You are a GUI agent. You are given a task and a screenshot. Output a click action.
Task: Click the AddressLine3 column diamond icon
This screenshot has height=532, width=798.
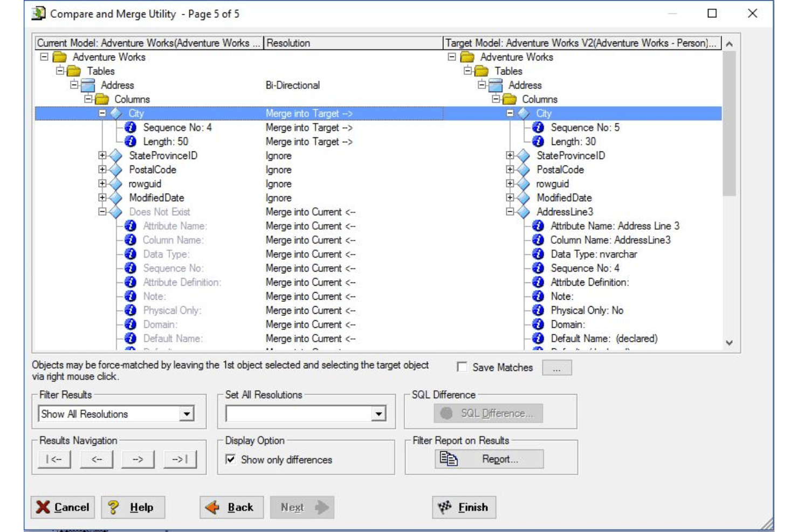[524, 212]
